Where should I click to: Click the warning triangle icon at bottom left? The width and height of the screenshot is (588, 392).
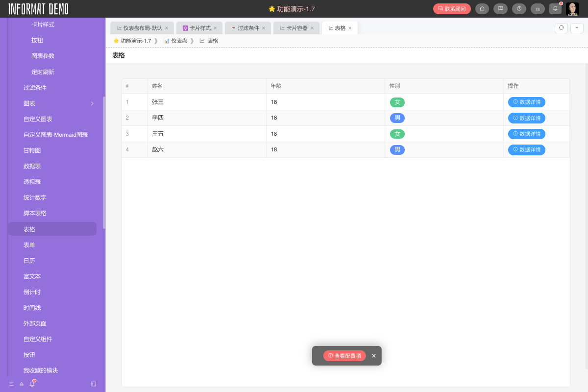pos(21,384)
